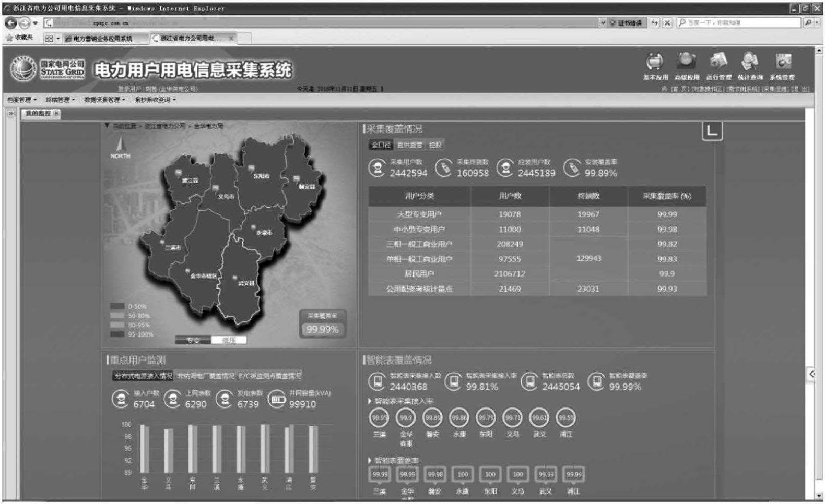Open the 高级应用 module icon

(686, 61)
